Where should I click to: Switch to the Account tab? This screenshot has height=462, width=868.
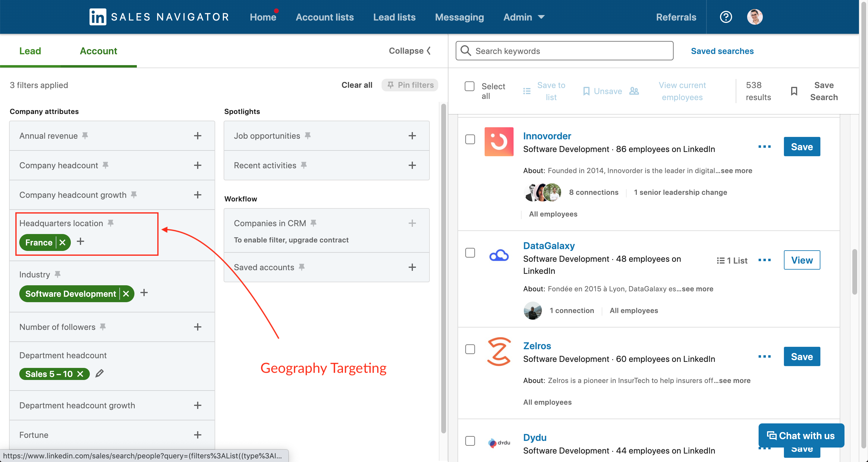(98, 50)
